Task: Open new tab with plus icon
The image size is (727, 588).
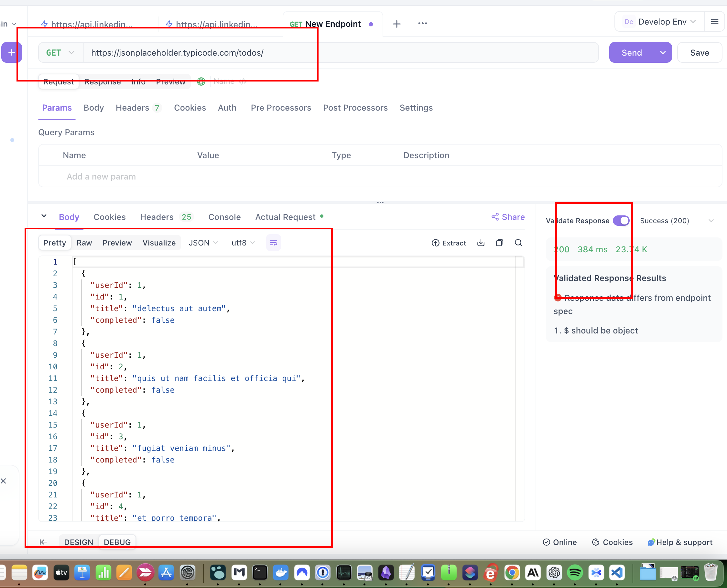Action: pyautogui.click(x=396, y=24)
